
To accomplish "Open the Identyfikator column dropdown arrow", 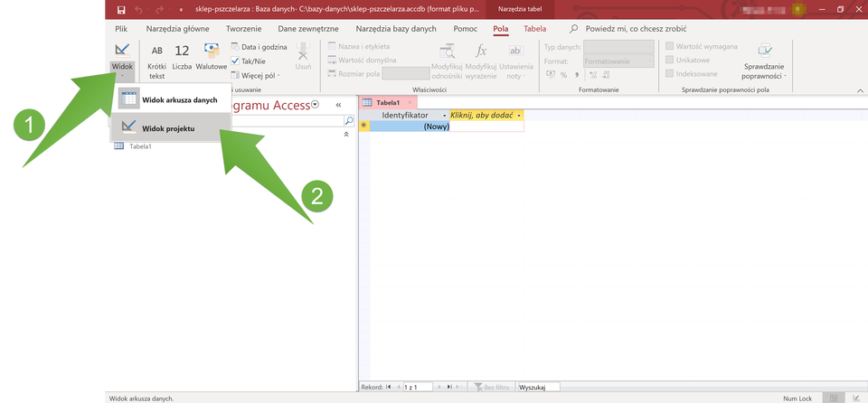I will tap(443, 116).
